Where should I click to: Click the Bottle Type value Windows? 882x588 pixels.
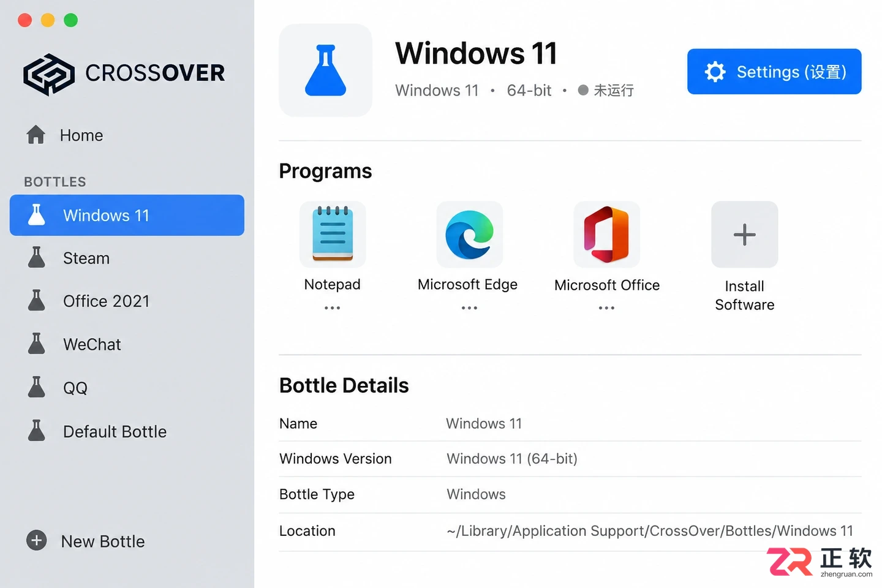click(x=477, y=494)
